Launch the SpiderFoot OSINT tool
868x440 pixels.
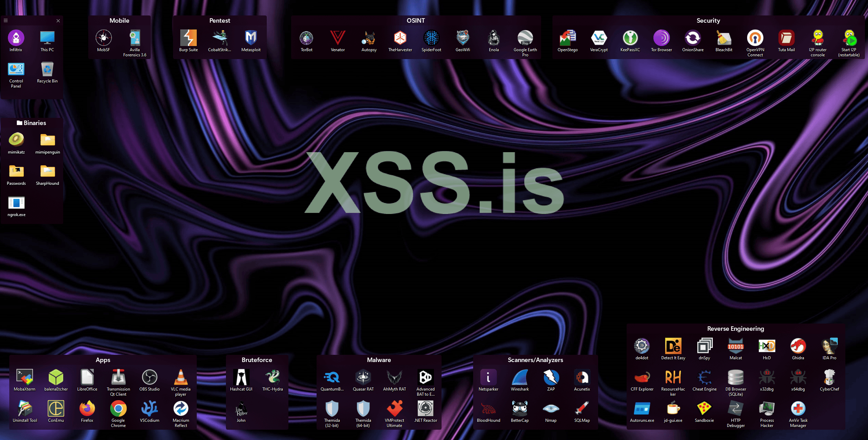pos(431,38)
